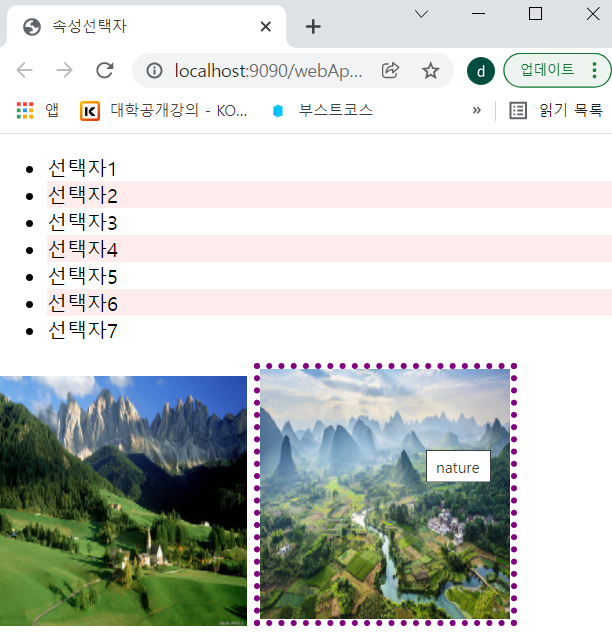This screenshot has width=612, height=634.
Task: Click the alpine mountain village image
Action: pos(123,501)
